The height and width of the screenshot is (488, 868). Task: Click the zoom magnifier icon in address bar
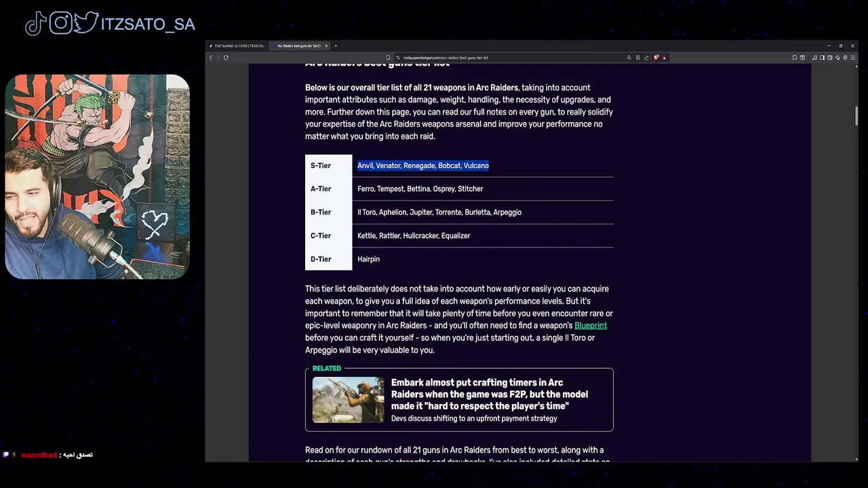[x=629, y=58]
